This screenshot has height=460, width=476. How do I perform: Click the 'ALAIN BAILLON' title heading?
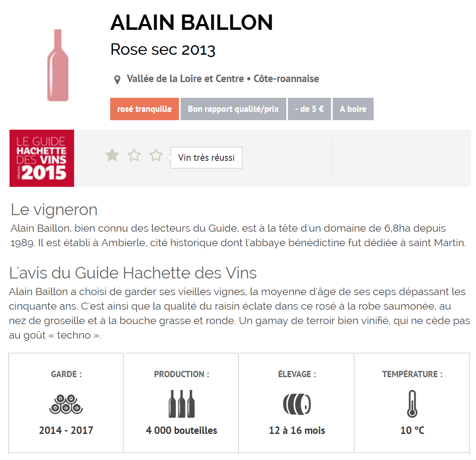[x=191, y=23]
